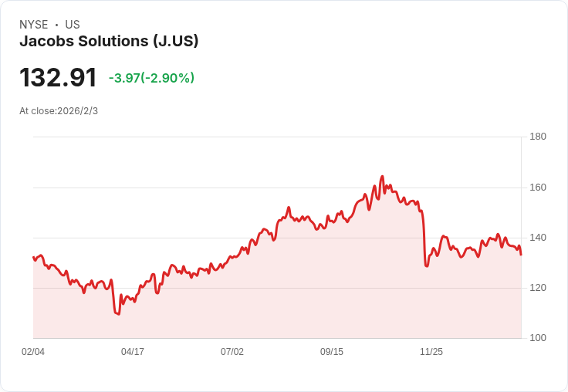
Task: Click the NYSE exchange label
Action: [x=34, y=24]
